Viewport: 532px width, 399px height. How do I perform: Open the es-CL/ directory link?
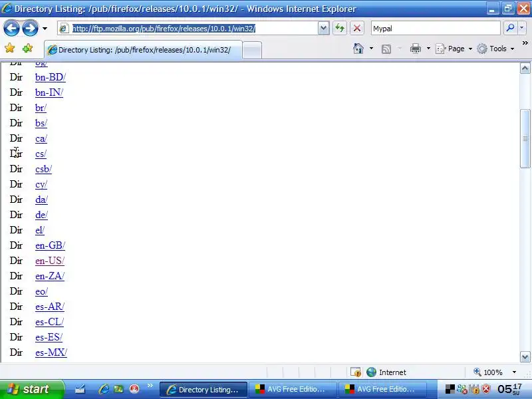[x=49, y=322]
